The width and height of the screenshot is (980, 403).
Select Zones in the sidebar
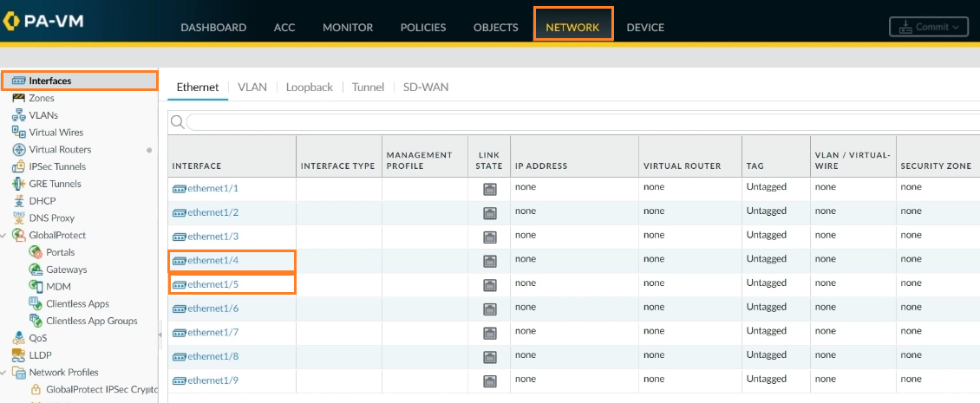point(42,98)
